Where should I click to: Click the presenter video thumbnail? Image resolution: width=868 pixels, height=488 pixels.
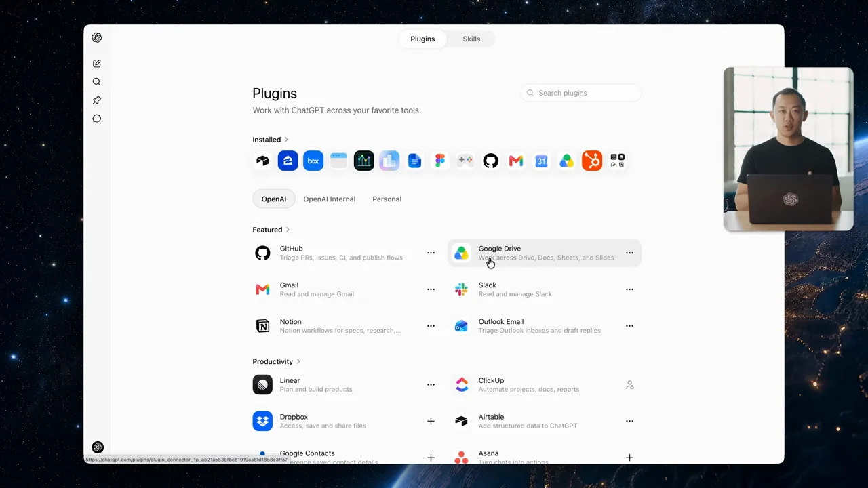pyautogui.click(x=788, y=149)
